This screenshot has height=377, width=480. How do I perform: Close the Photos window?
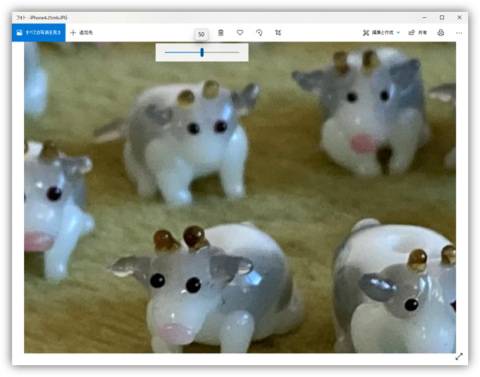click(459, 18)
